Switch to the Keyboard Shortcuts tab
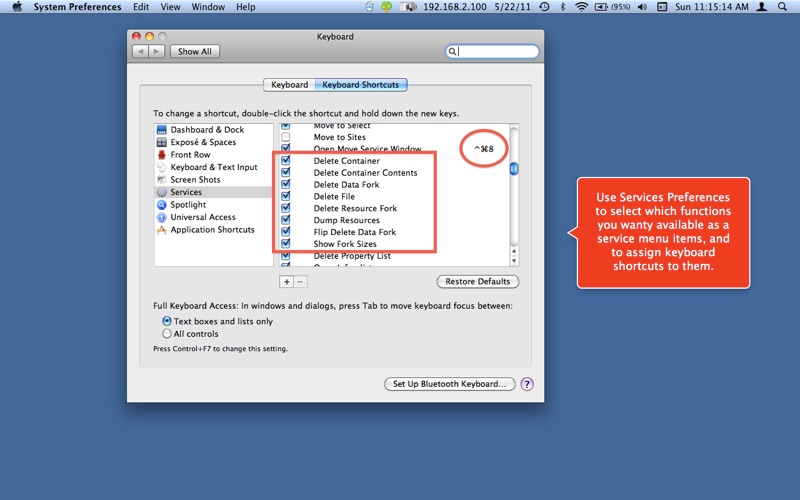 [361, 85]
